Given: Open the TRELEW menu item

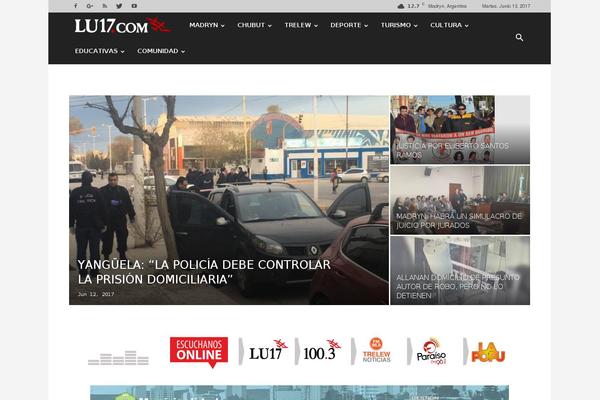Looking at the screenshot, I should pos(298,25).
